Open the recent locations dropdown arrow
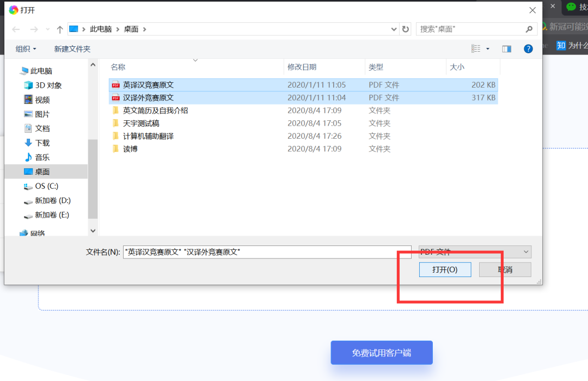The height and width of the screenshot is (381, 588). 47,29
